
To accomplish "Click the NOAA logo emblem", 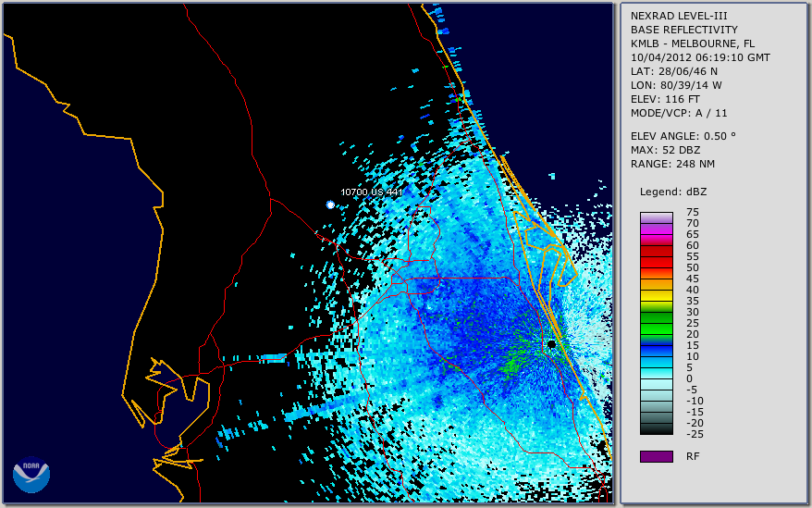I will pos(31,475).
